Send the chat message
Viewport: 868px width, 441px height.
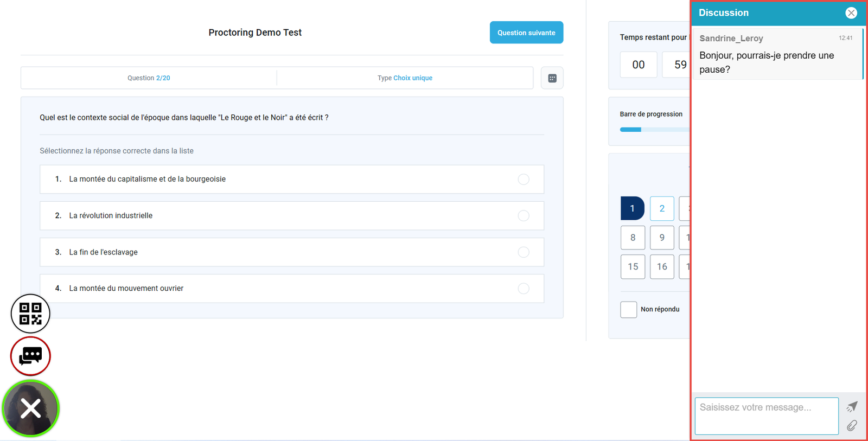coord(852,406)
